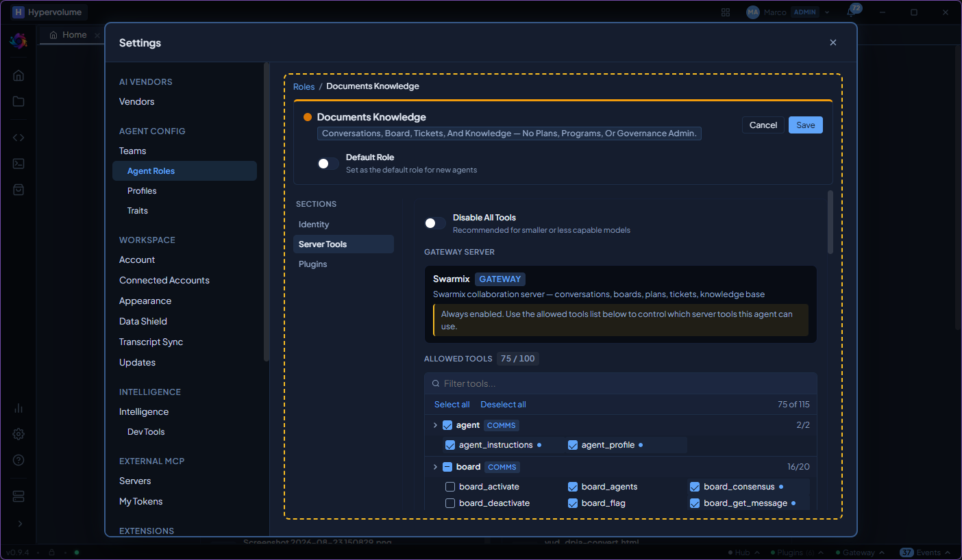
Task: Click the Home tab icon
Action: (53, 35)
